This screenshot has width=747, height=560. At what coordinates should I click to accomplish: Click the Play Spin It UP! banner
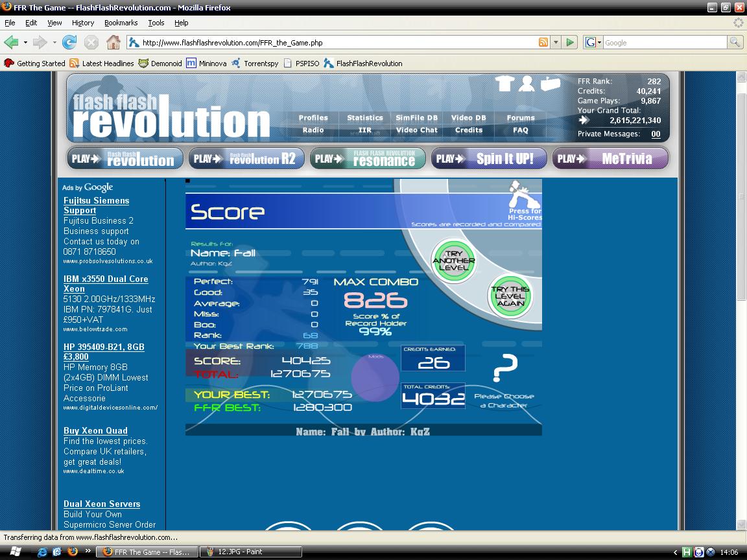tap(489, 159)
